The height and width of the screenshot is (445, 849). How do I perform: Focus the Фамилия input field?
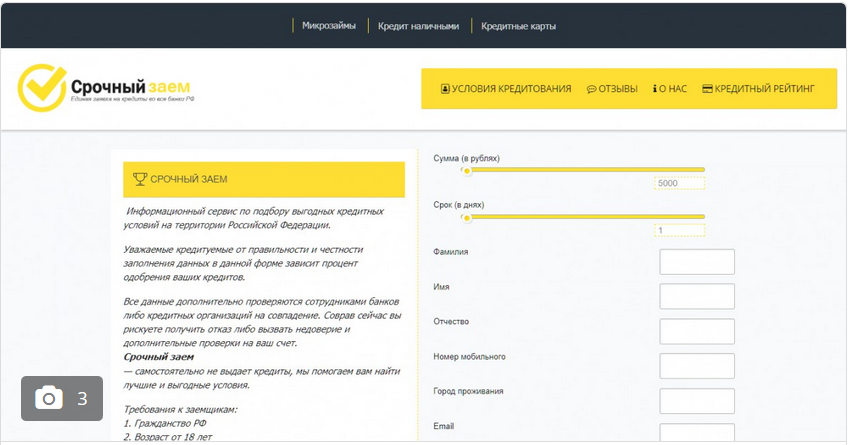697,262
